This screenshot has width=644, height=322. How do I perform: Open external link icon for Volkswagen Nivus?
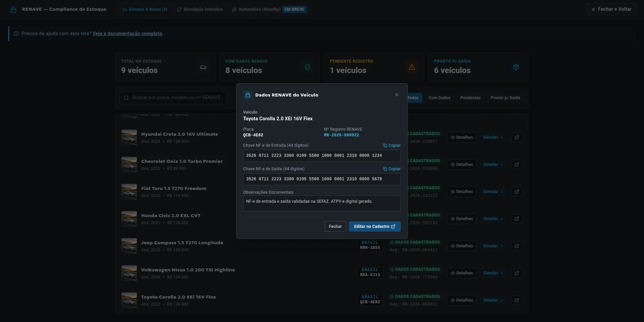point(517,273)
